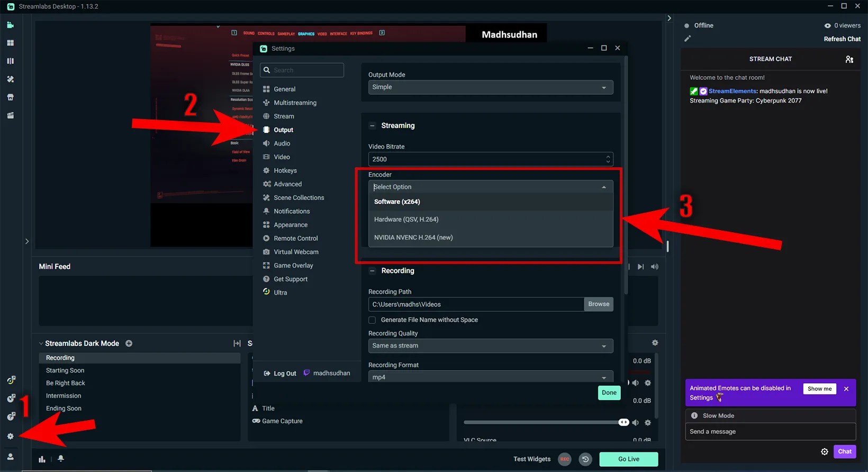Screen dimensions: 868x472
Task: Start recording with the REC button
Action: click(x=565, y=459)
